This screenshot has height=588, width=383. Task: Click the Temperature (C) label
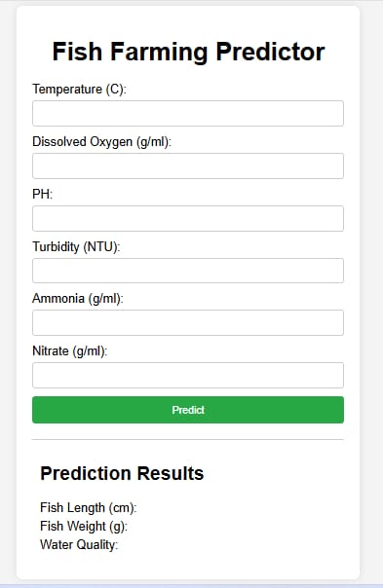pyautogui.click(x=79, y=90)
